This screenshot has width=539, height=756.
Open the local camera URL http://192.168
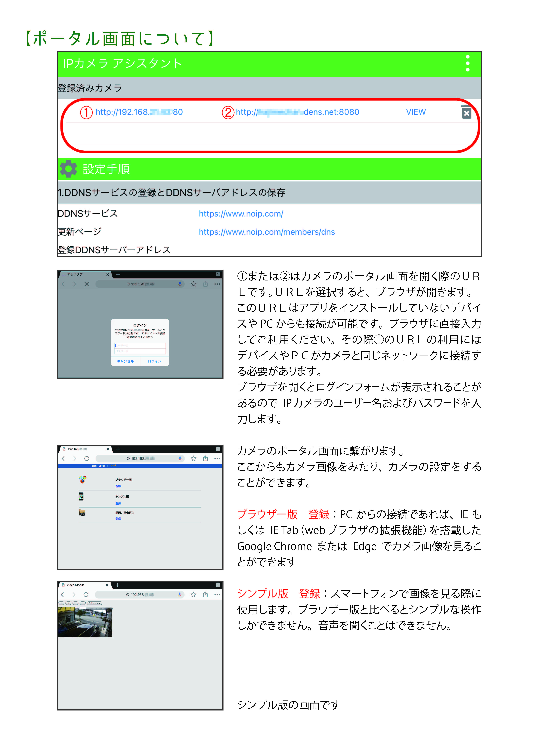[x=139, y=112]
